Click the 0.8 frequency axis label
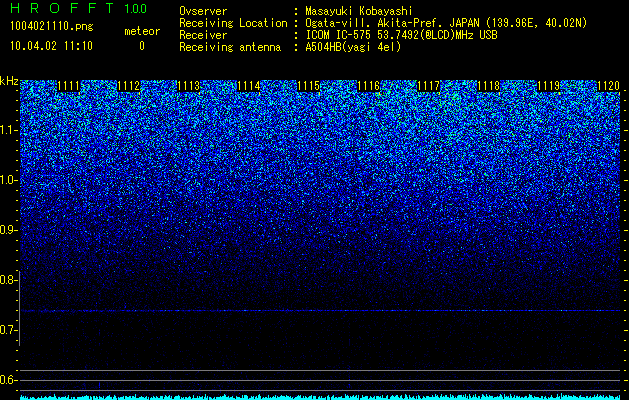Screen dimensions: 629x400 click(7, 280)
